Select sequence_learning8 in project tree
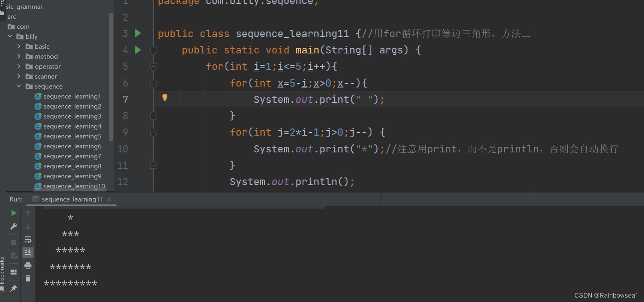This screenshot has width=644, height=302. (x=68, y=166)
